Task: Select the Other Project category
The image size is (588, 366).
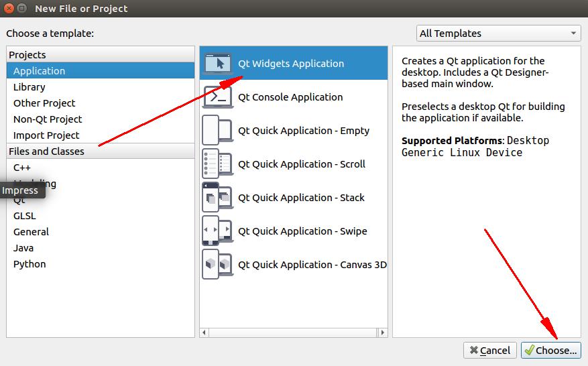Action: pyautogui.click(x=101, y=103)
